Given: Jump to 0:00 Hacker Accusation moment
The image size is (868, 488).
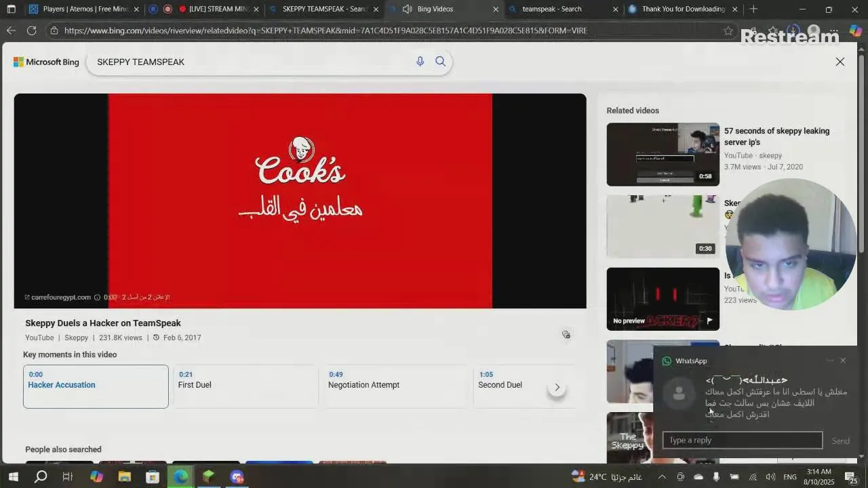Looking at the screenshot, I should click(x=96, y=386).
